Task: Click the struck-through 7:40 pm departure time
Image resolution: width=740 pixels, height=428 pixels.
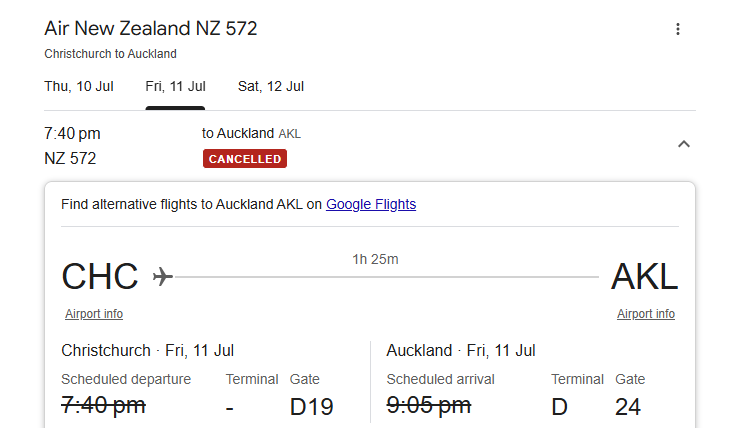Action: tap(103, 405)
